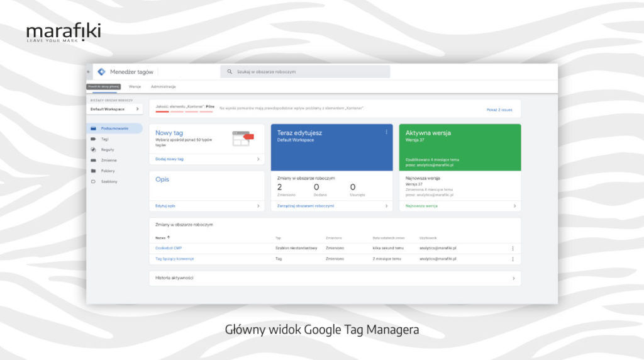Open the chevron next to Dodaj nowy tag
The image size is (644, 360).
tap(258, 159)
